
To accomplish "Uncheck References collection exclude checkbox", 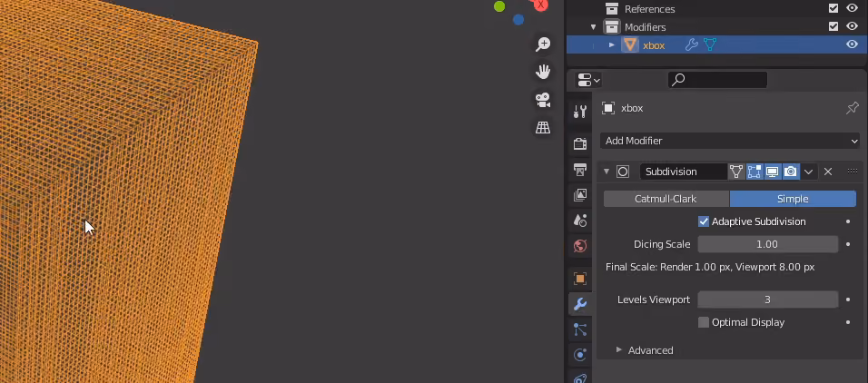I will [833, 8].
